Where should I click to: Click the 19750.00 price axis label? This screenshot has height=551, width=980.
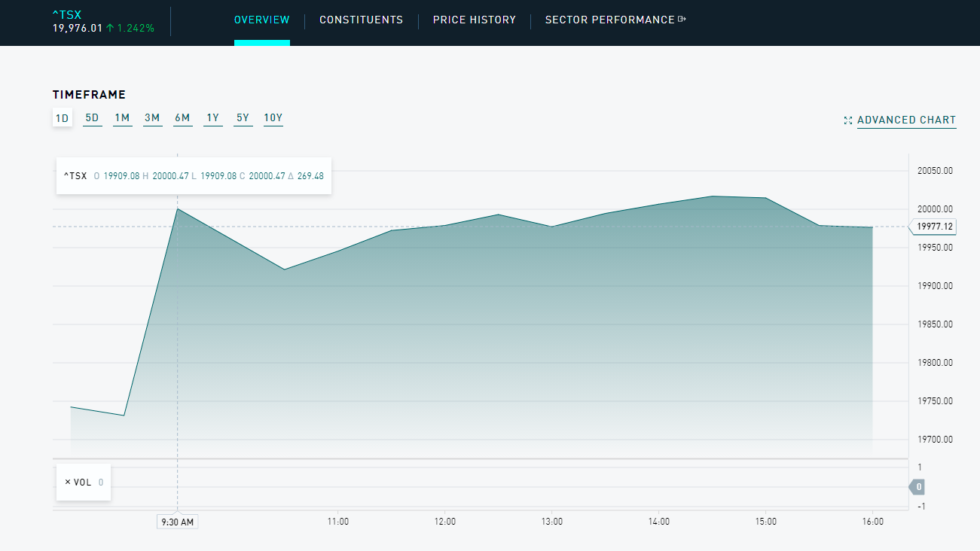tap(936, 401)
